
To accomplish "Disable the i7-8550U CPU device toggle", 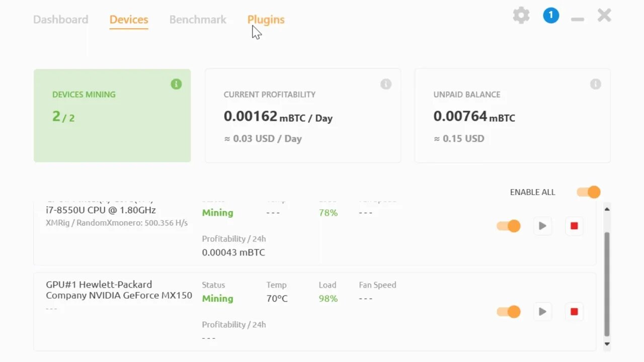I will (x=508, y=226).
